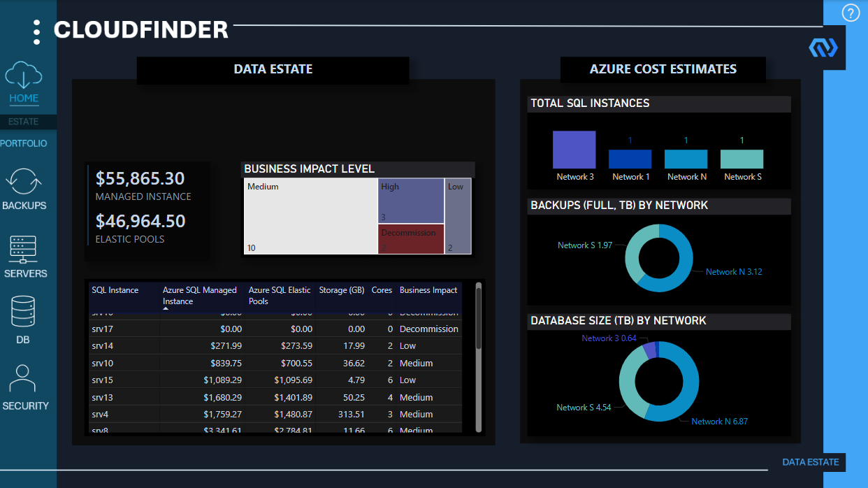Viewport: 868px width, 488px height.
Task: Click the Network N 6.87 database size label
Action: [720, 422]
